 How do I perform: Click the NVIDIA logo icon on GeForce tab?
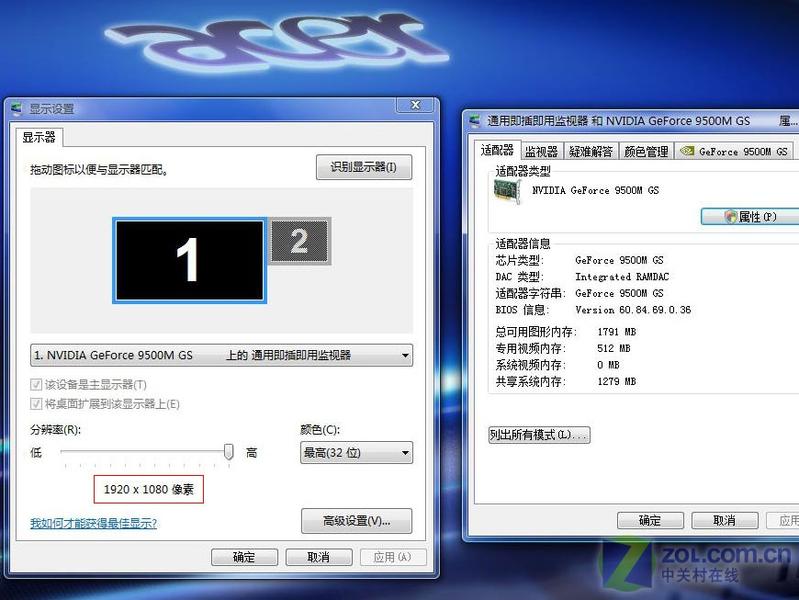687,151
